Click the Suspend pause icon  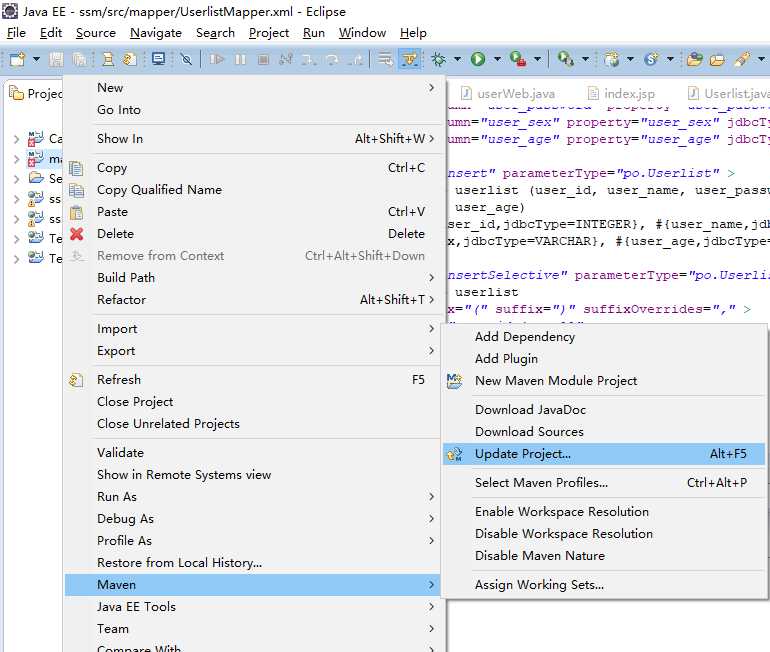coord(241,59)
